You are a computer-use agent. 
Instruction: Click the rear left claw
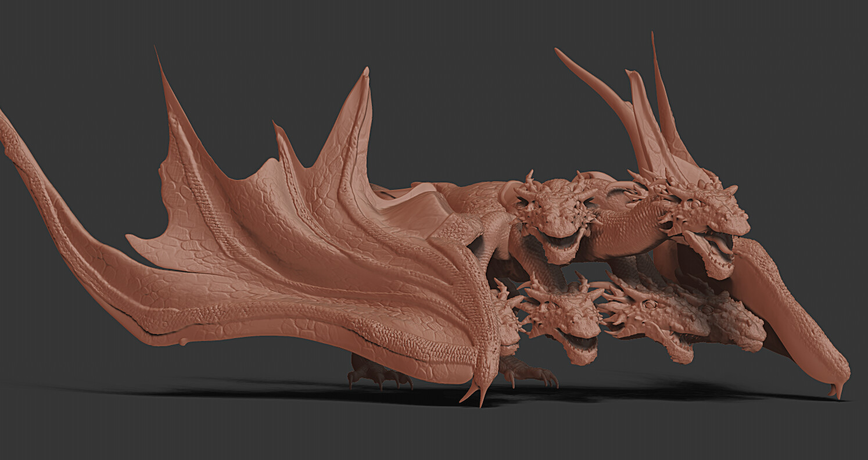click(x=372, y=378)
